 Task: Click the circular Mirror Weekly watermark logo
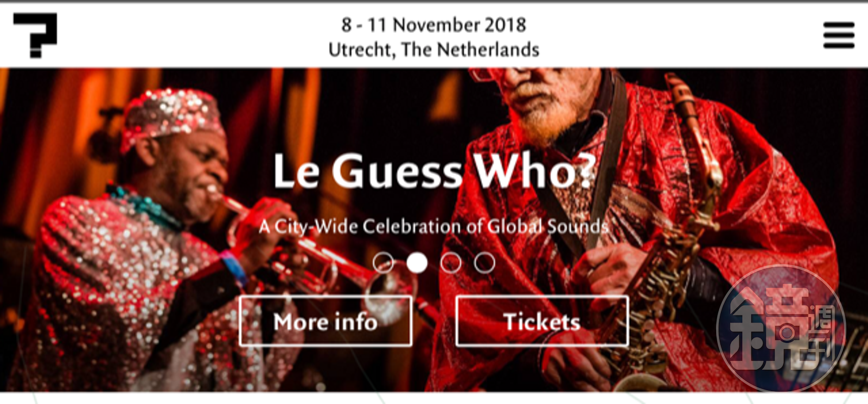[781, 329]
